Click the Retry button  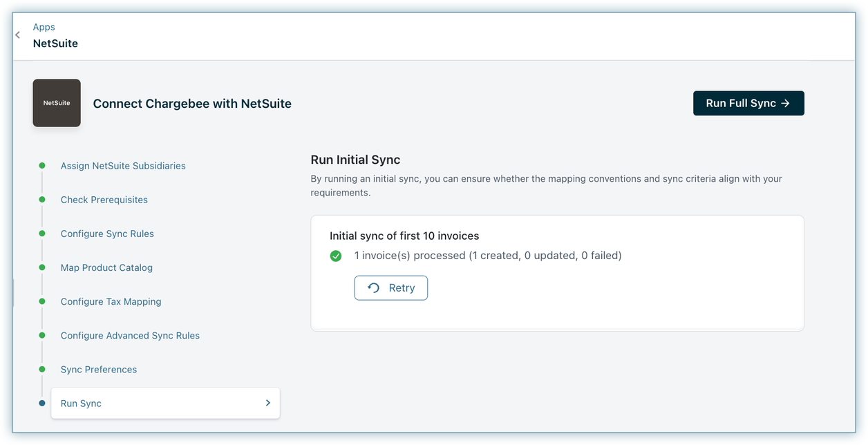[390, 288]
